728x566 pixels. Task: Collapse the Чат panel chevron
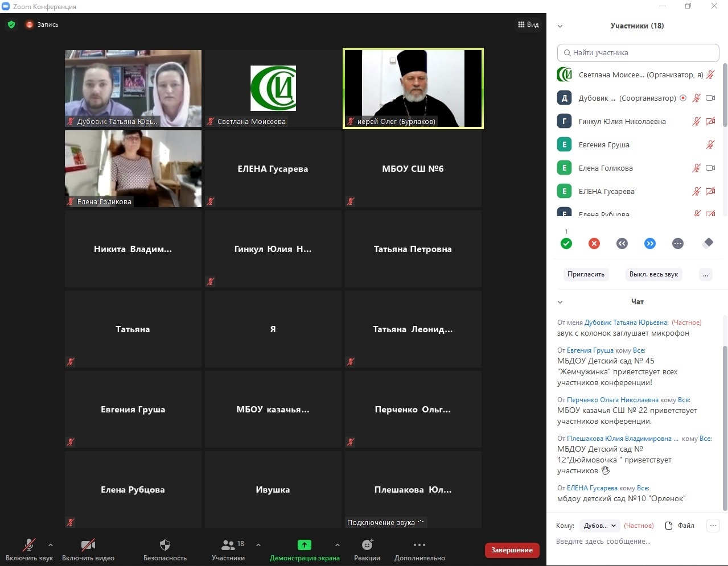560,302
